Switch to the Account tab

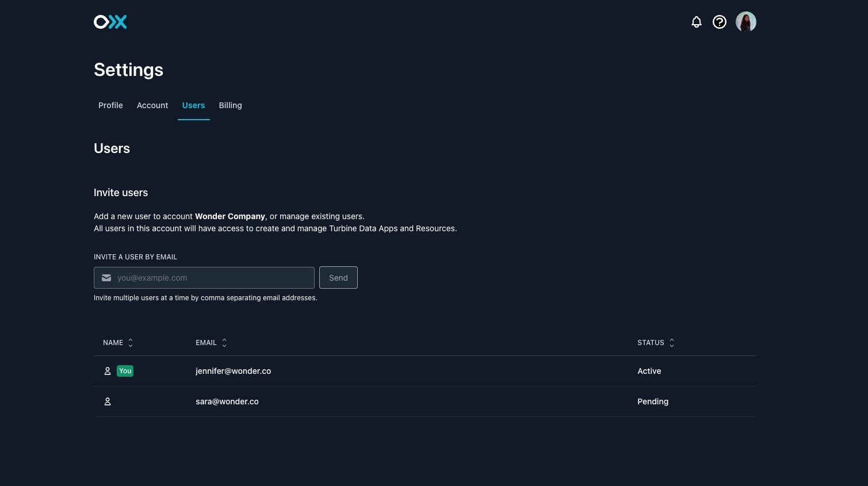(x=152, y=105)
